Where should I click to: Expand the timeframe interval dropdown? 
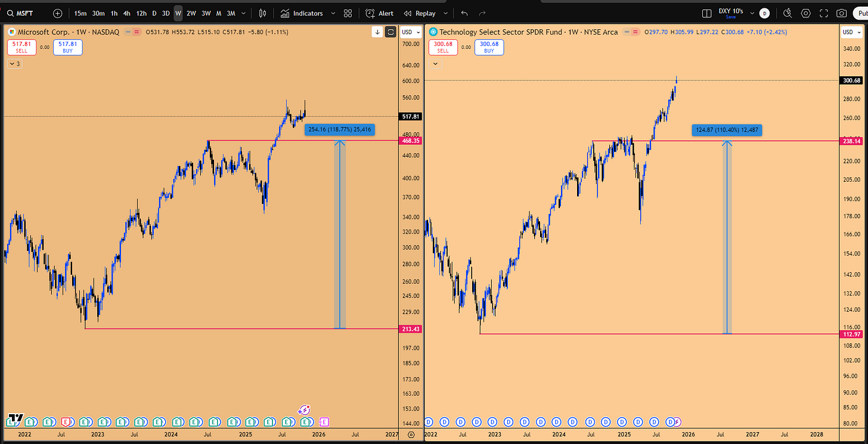[243, 13]
